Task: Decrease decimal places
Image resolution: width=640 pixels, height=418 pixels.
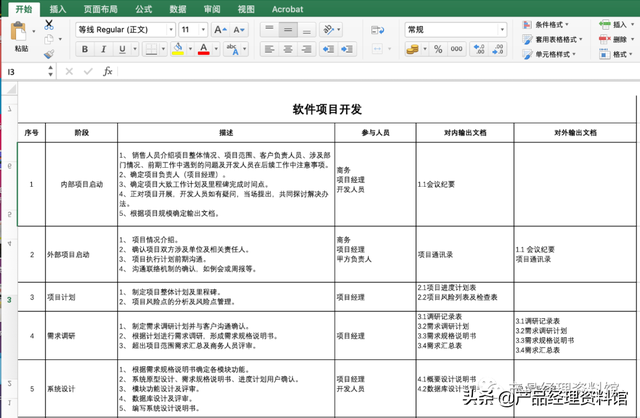Action: pos(498,49)
